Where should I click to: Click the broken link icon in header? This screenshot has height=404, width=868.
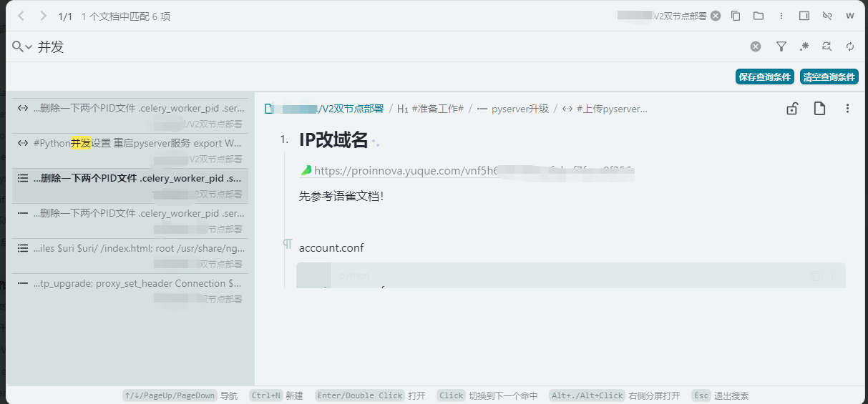[827, 16]
